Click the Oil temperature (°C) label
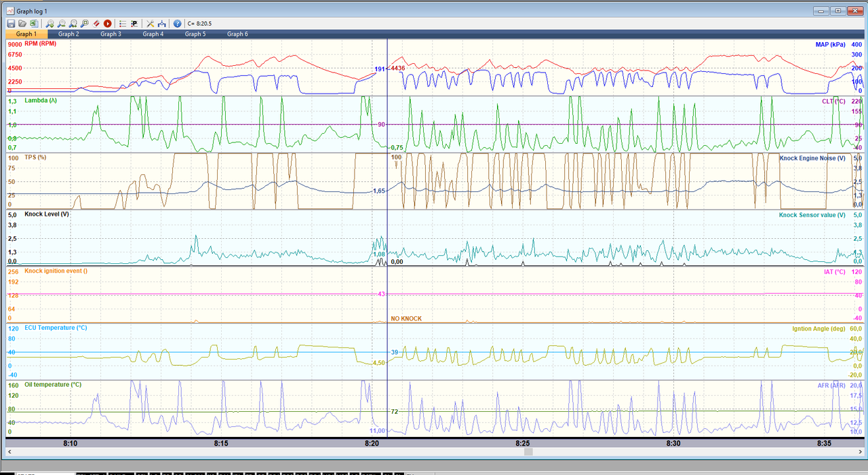This screenshot has height=475, width=868. point(53,385)
